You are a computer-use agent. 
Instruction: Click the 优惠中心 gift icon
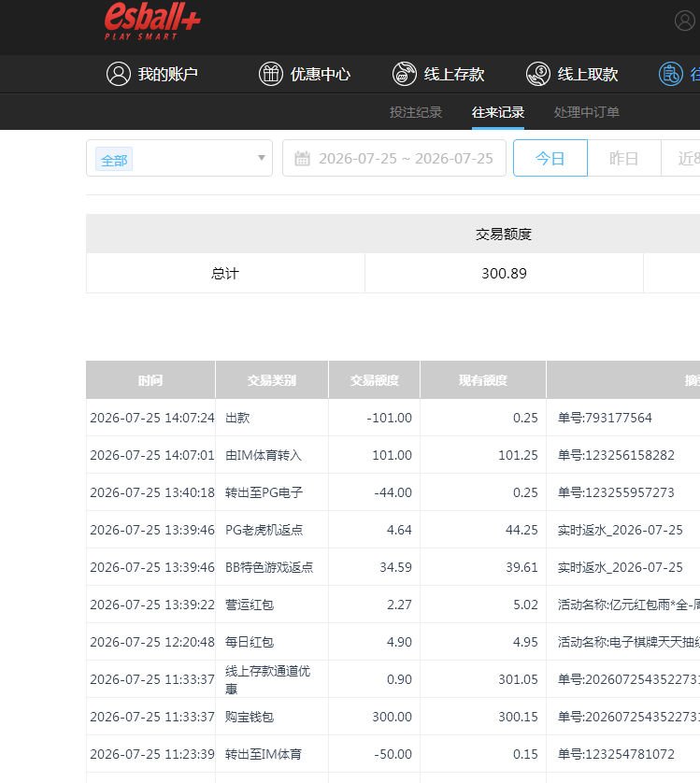tap(271, 74)
